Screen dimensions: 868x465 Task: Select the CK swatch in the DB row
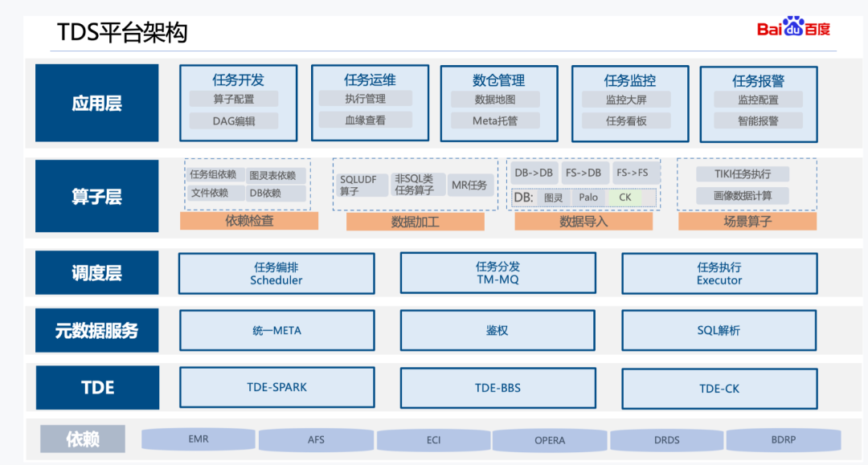coord(625,197)
